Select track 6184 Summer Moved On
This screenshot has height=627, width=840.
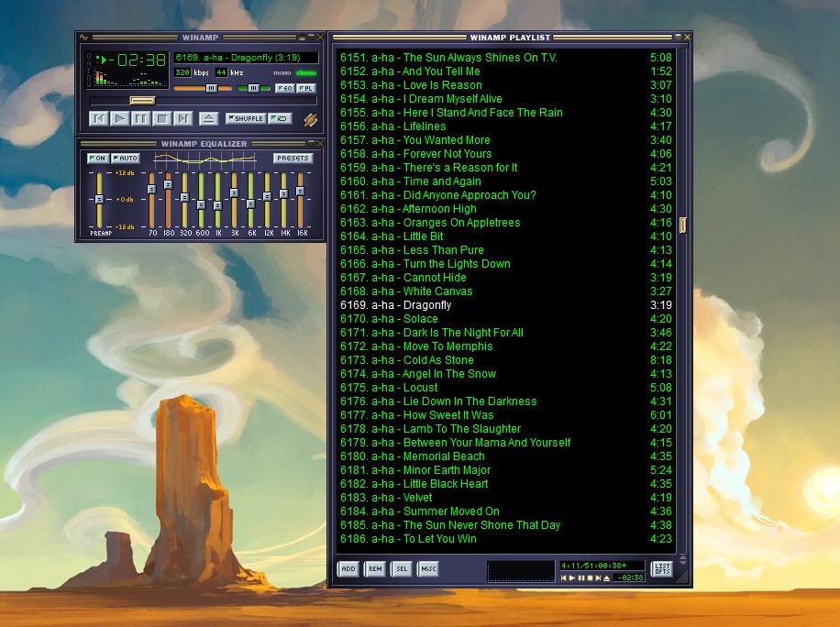[x=505, y=511]
